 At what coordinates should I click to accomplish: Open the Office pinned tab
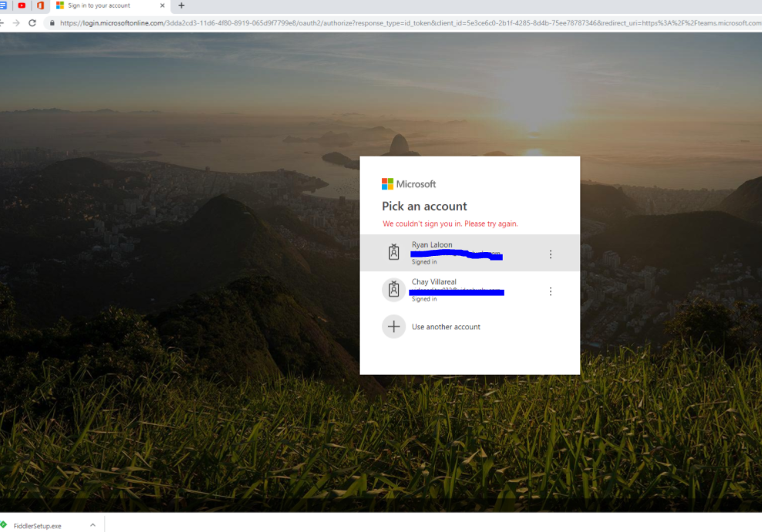point(40,6)
